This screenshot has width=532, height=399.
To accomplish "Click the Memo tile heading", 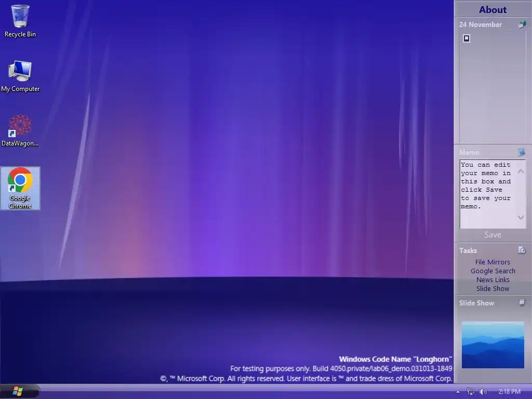I will pyautogui.click(x=469, y=152).
